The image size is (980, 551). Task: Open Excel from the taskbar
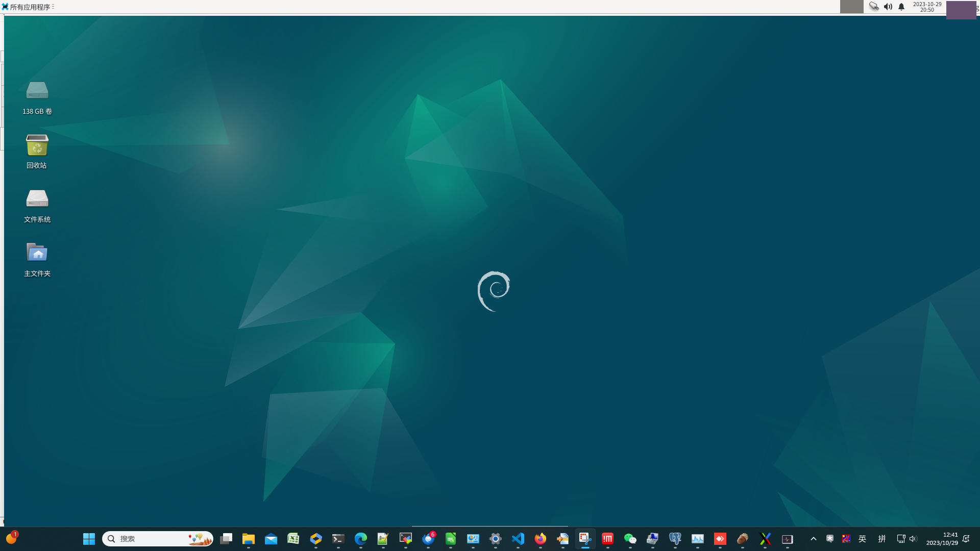pyautogui.click(x=293, y=539)
